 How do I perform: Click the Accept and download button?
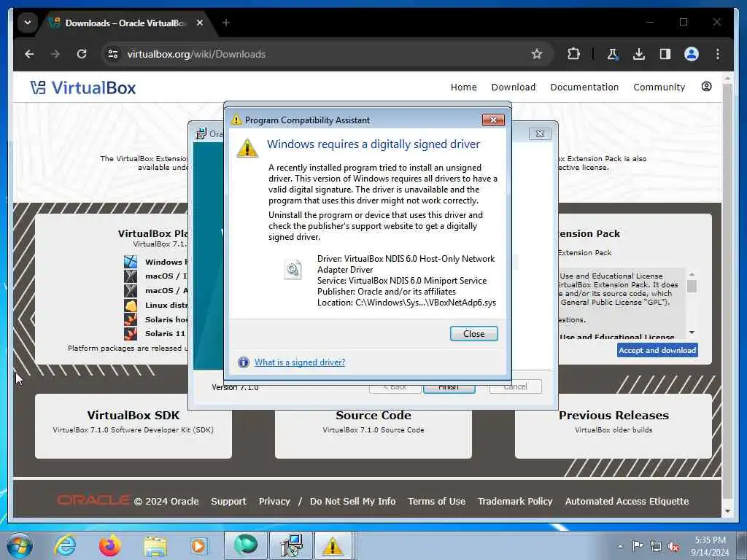(657, 351)
